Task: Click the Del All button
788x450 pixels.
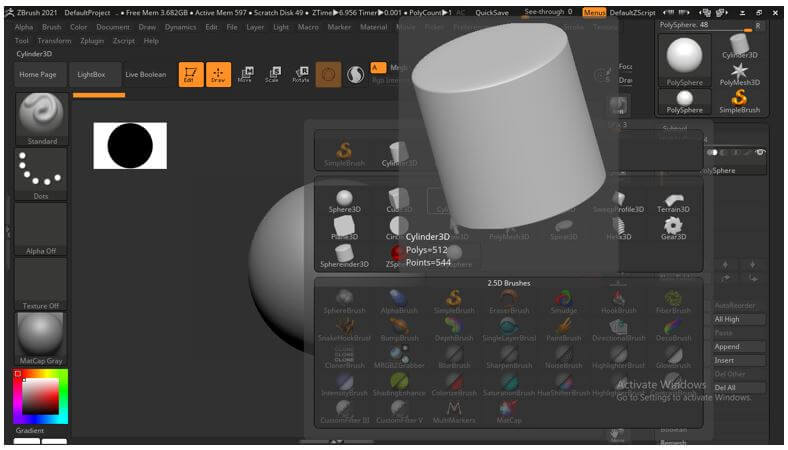Action: [740, 388]
